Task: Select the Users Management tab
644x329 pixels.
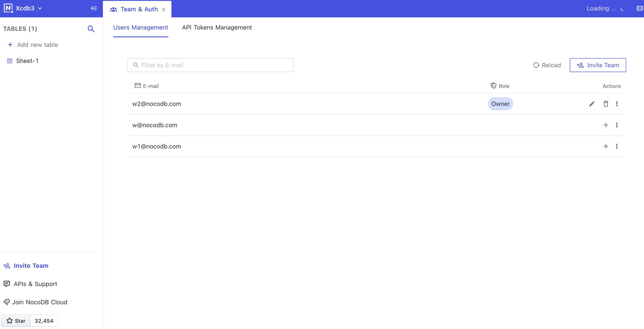Action: tap(141, 28)
